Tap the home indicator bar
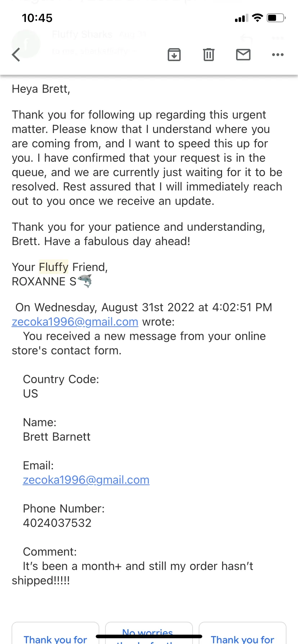Viewport: 298px width, 644px height. click(149, 636)
